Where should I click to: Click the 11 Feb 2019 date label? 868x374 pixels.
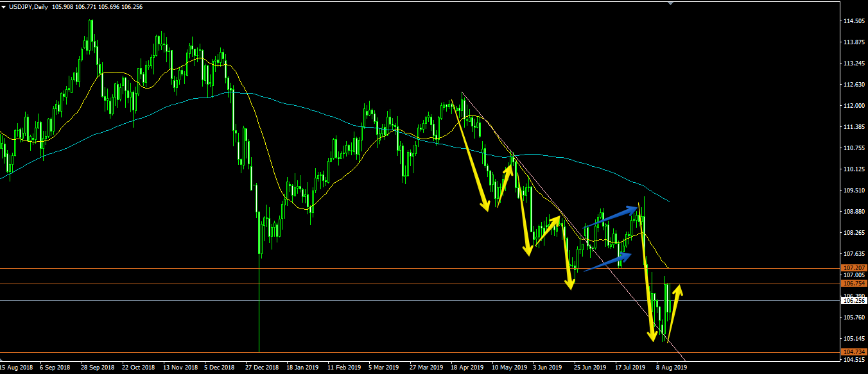(x=343, y=368)
